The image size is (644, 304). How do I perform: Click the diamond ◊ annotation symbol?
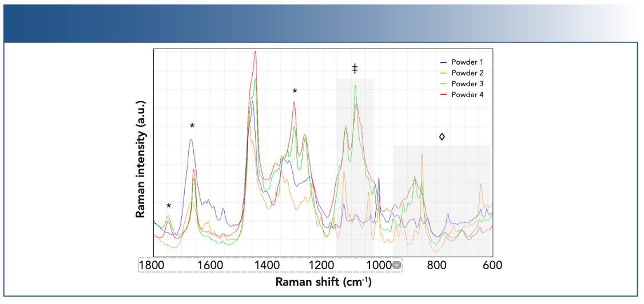442,137
